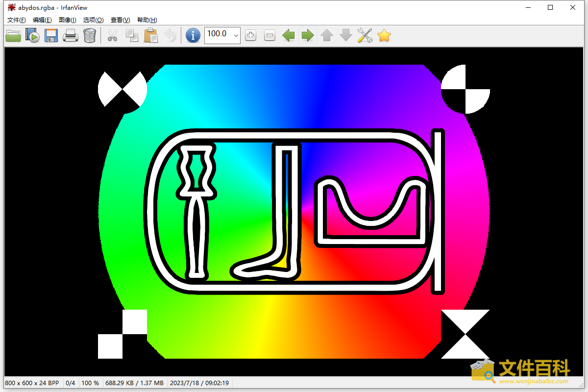
Task: Copy image using the copy icon
Action: tap(132, 35)
